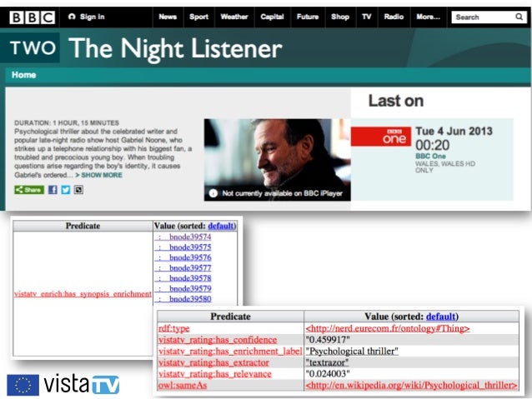Expand synopsis with SHOW MORE
Screen dimensions: 532x399
[98, 175]
